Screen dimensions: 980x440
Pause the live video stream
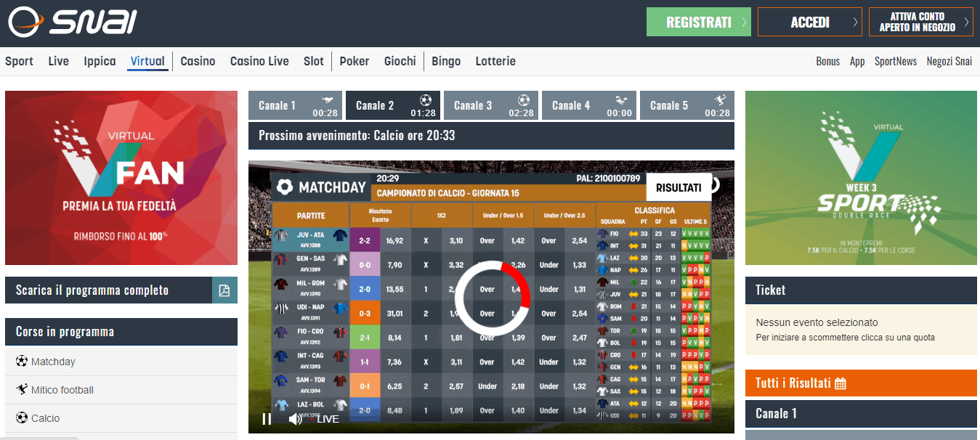[267, 419]
